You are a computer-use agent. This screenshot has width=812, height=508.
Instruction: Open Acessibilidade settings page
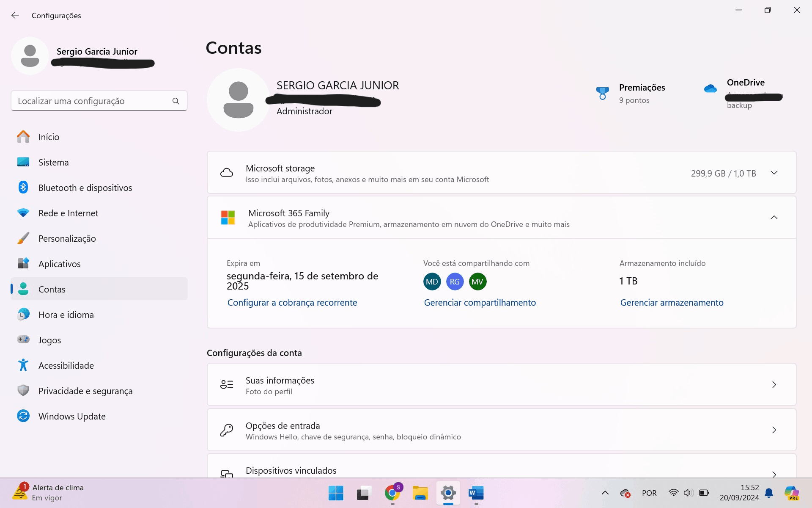(x=99, y=365)
